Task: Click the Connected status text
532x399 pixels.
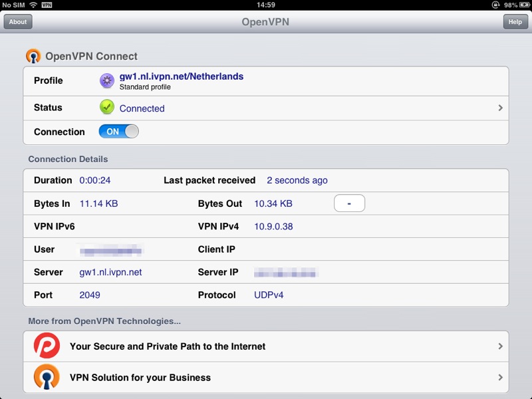Action: click(142, 108)
